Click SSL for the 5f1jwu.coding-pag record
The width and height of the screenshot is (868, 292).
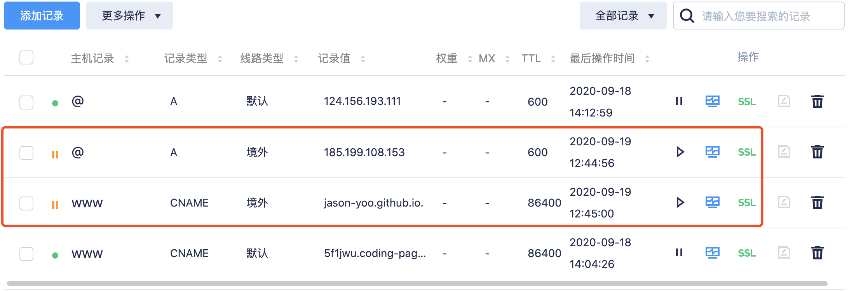tap(746, 253)
